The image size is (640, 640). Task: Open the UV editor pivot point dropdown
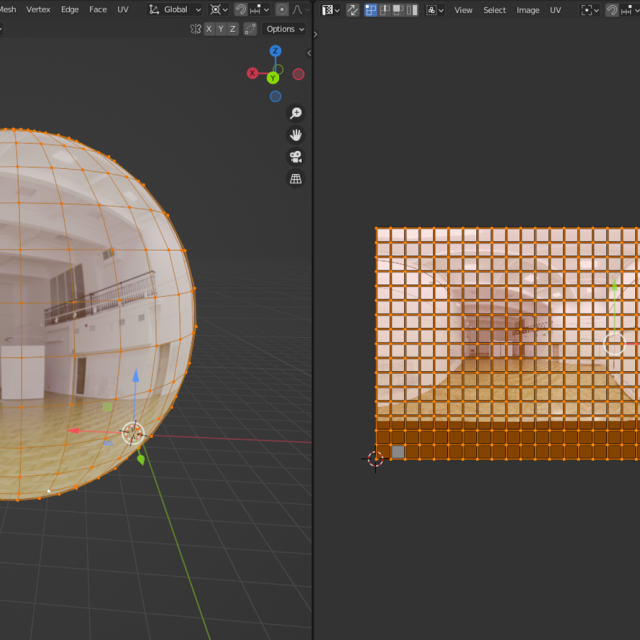[x=591, y=10]
